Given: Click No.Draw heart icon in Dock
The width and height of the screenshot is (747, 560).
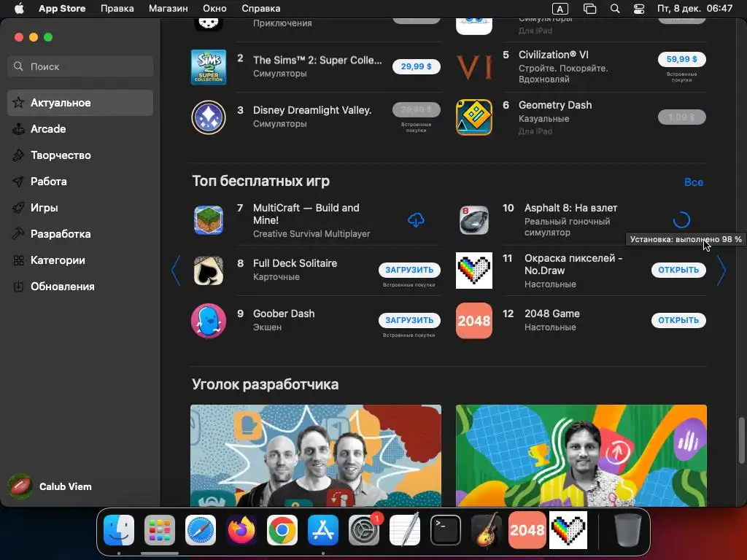Looking at the screenshot, I should 568,529.
